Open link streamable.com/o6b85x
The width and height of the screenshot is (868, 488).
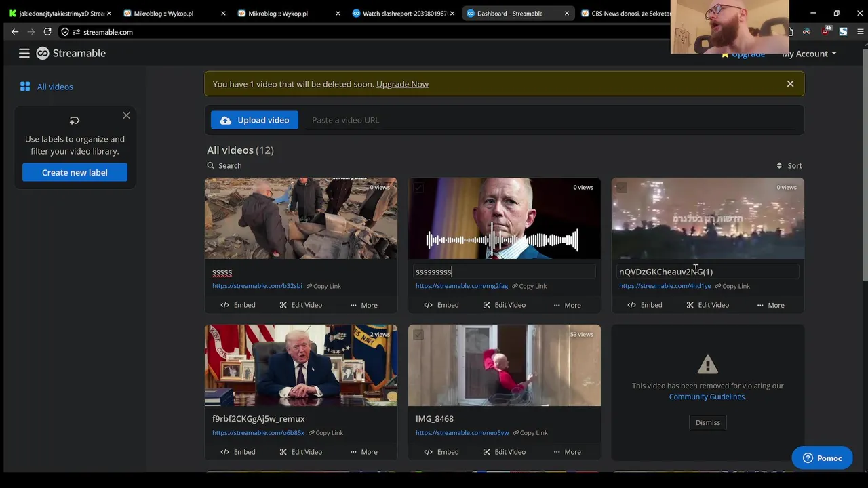[x=258, y=433]
